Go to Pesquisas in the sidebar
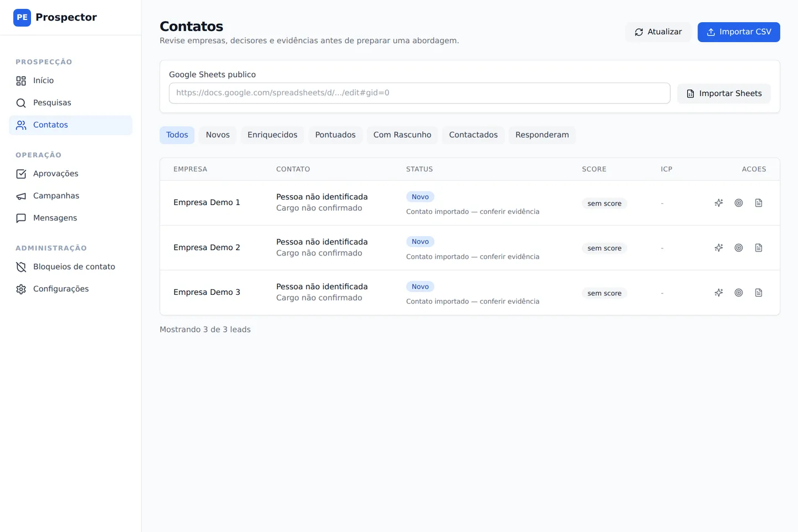 coord(70,103)
